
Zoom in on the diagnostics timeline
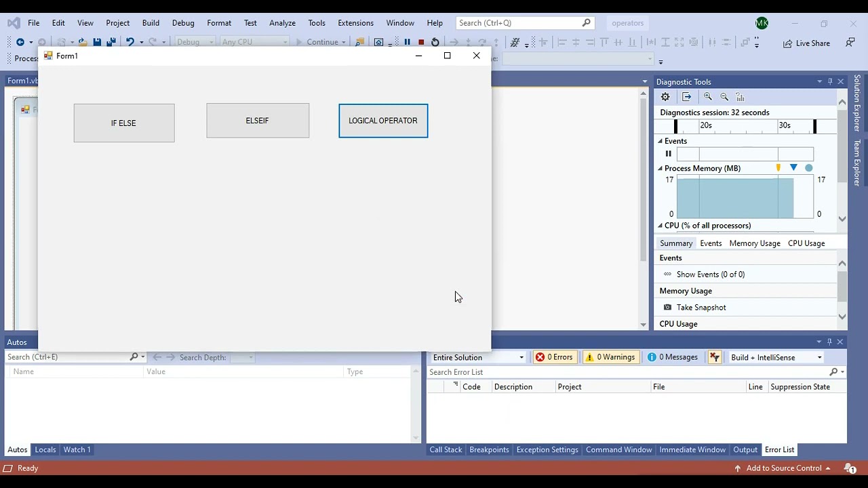click(x=708, y=97)
